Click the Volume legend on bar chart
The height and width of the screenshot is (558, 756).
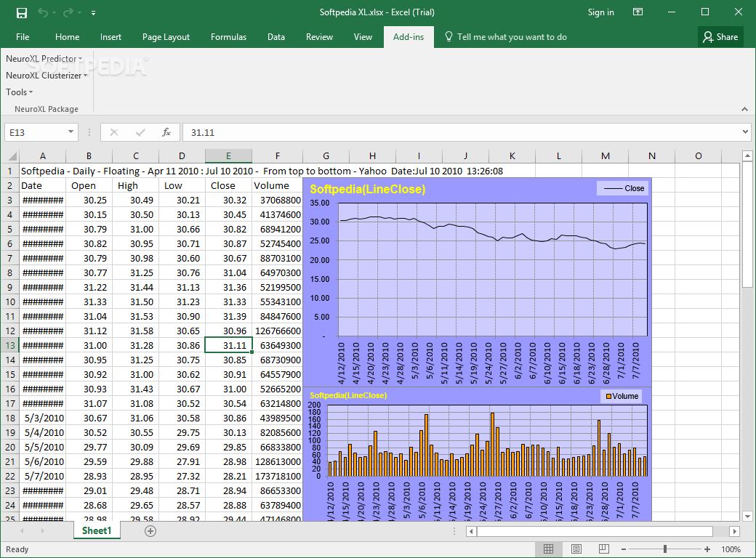(622, 396)
